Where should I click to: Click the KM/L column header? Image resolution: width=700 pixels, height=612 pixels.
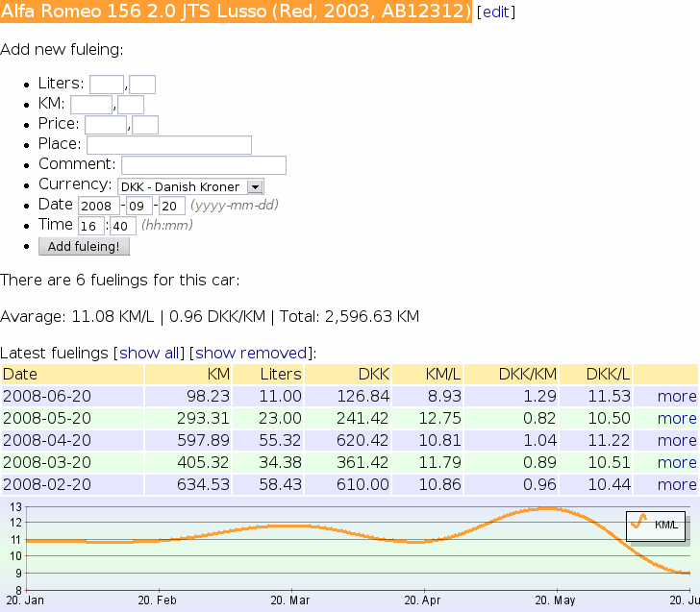[428, 374]
